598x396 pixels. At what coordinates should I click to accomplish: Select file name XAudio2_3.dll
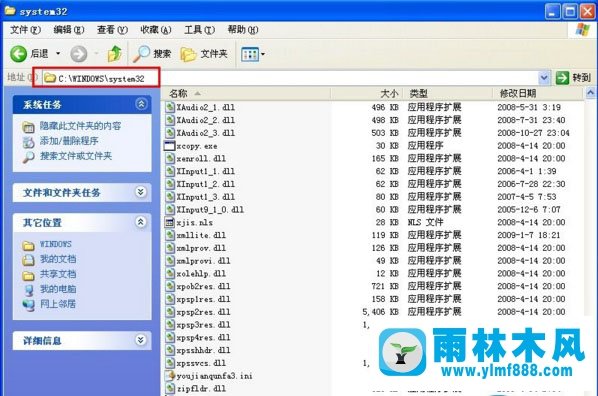pos(206,133)
